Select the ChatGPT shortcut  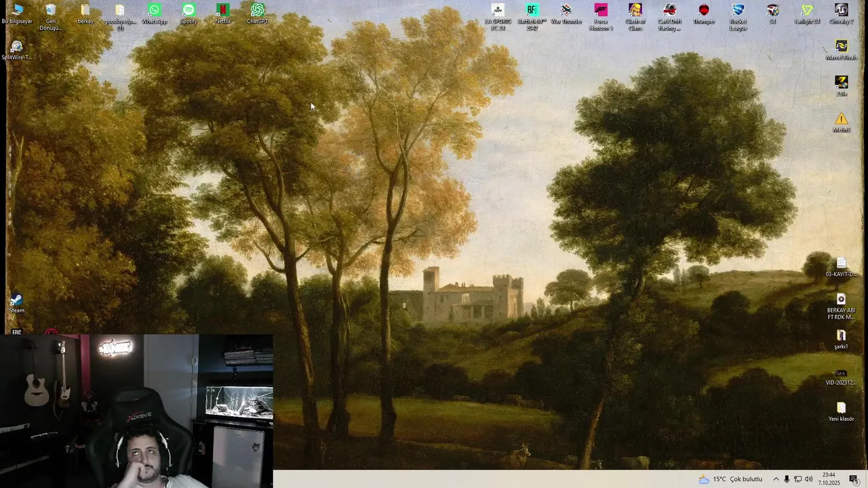point(258,14)
